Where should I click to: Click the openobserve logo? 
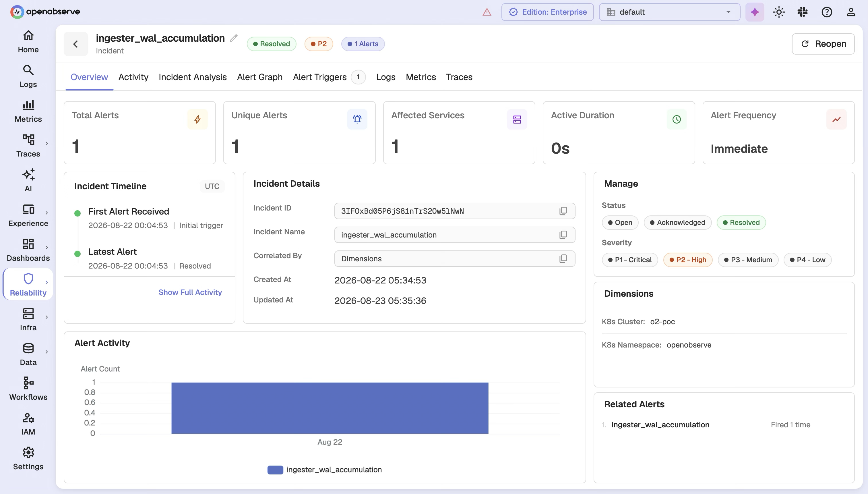click(45, 12)
